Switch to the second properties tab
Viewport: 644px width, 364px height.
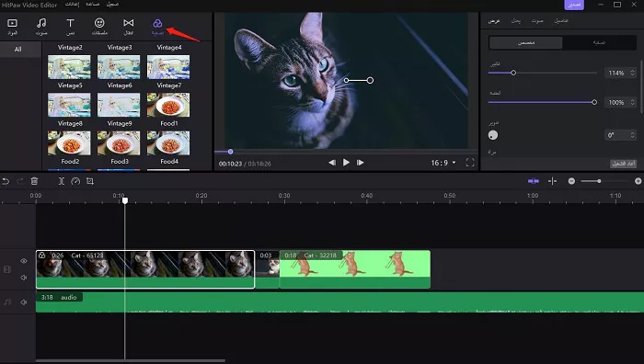[515, 21]
